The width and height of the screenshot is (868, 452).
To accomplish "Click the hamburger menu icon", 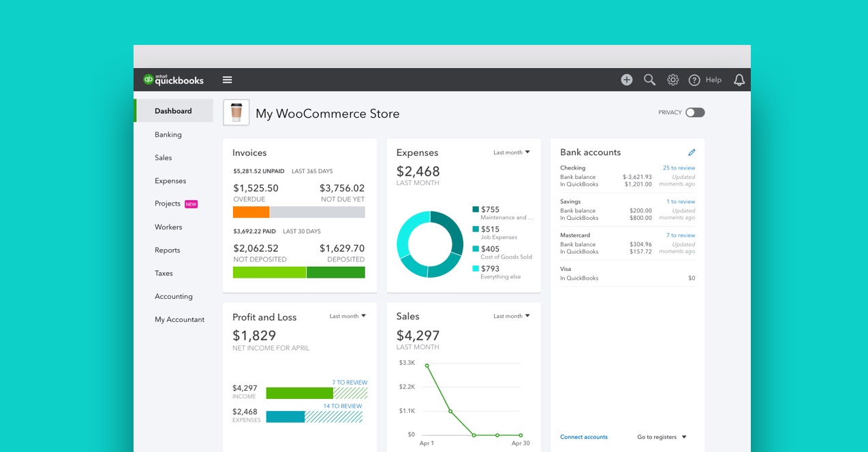I will (x=227, y=79).
